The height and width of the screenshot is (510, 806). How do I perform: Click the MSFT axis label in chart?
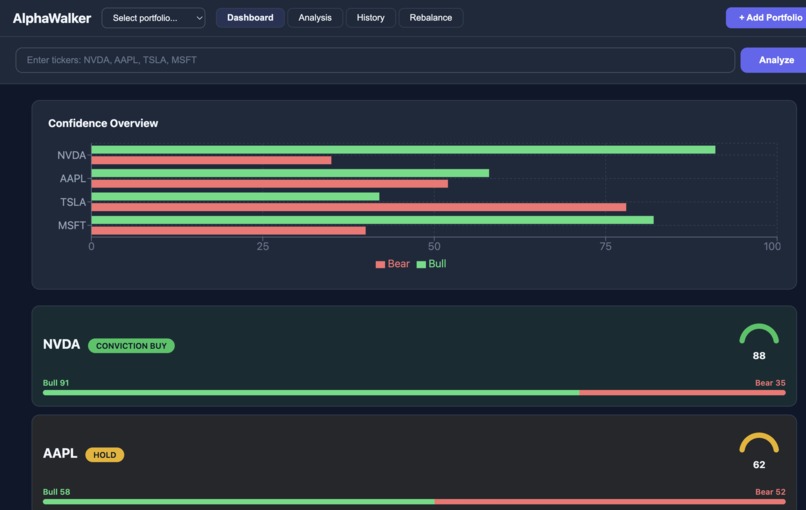pos(72,225)
